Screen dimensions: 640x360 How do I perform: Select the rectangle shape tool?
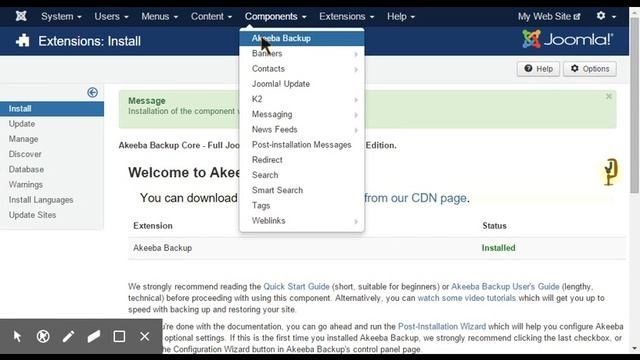pyautogui.click(x=119, y=336)
